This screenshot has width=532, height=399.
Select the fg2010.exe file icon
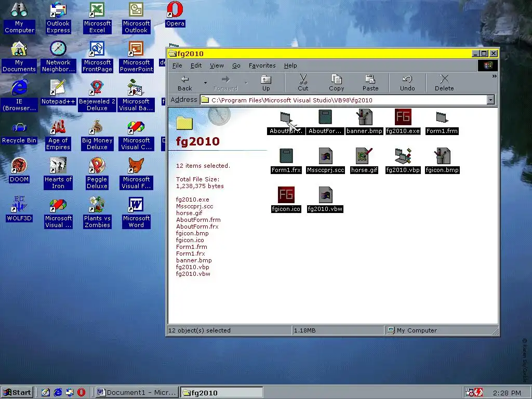coord(403,117)
